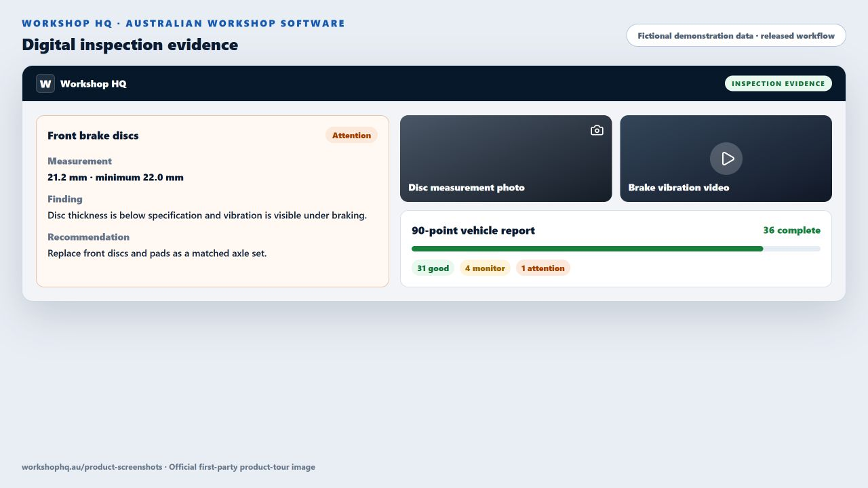The height and width of the screenshot is (488, 868).
Task: Click the Inspection Evidence badge
Action: (778, 83)
